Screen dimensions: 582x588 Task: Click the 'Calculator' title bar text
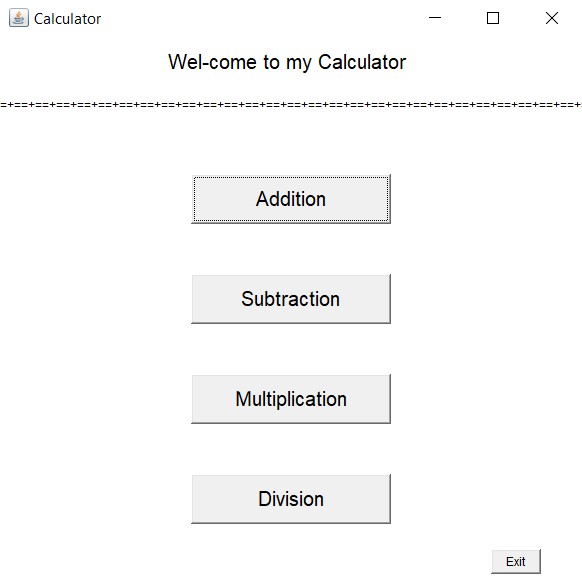[x=68, y=19]
